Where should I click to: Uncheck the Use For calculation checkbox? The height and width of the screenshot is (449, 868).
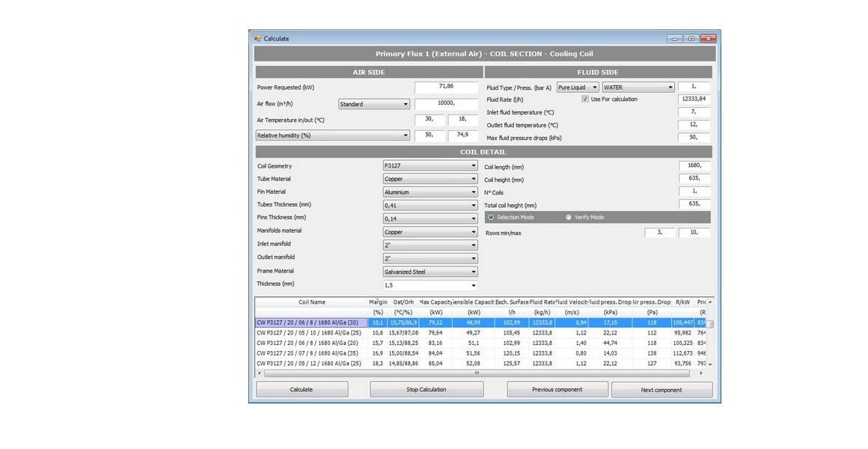[x=586, y=100]
